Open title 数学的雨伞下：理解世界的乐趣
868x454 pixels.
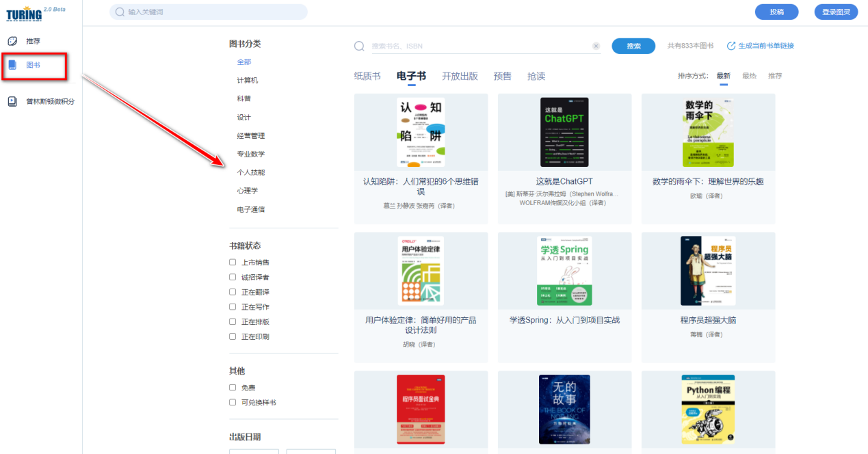[x=708, y=182]
